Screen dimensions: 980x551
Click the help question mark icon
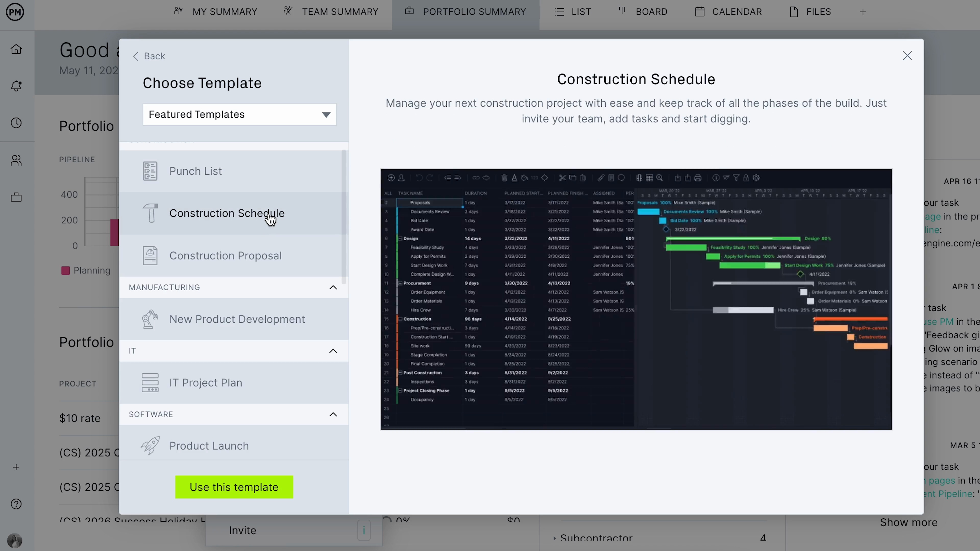(x=16, y=504)
